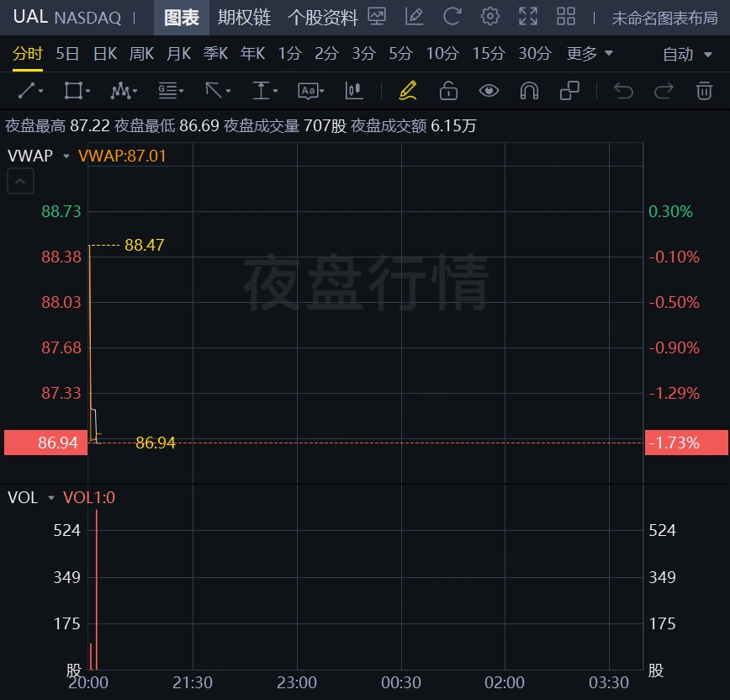This screenshot has height=700, width=730.
Task: Select the rectangle shape tool
Action: point(73,90)
